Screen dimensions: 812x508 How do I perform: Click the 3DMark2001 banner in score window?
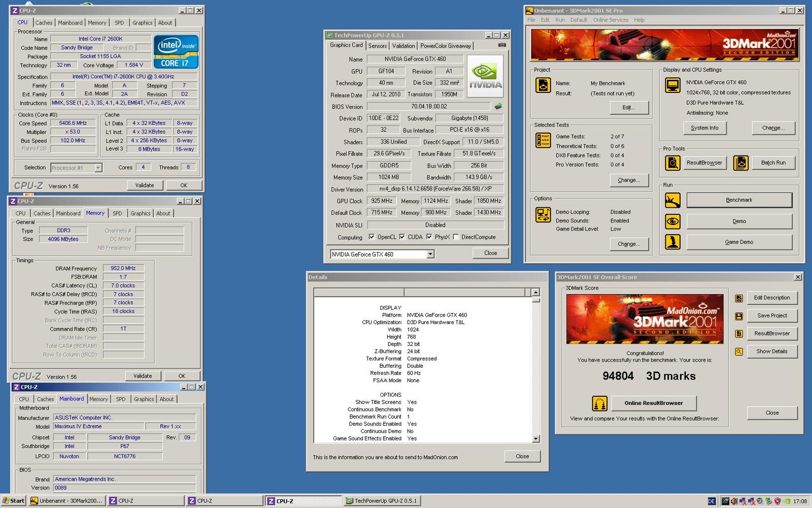(x=645, y=319)
